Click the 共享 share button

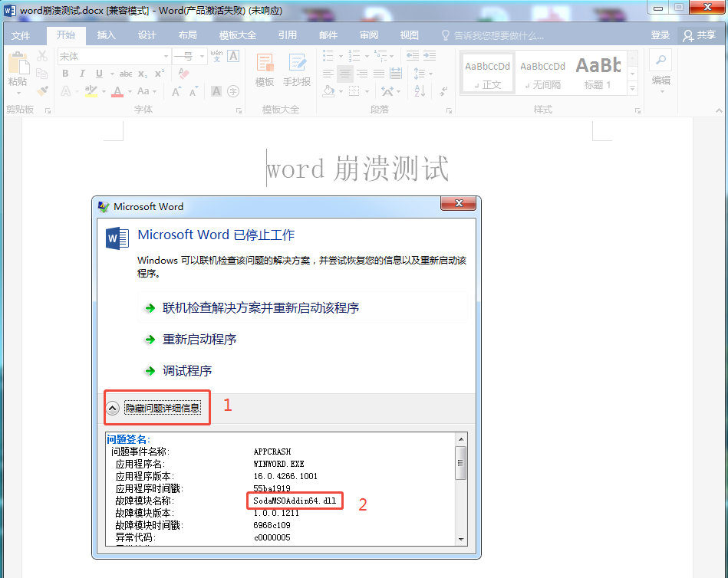[700, 35]
